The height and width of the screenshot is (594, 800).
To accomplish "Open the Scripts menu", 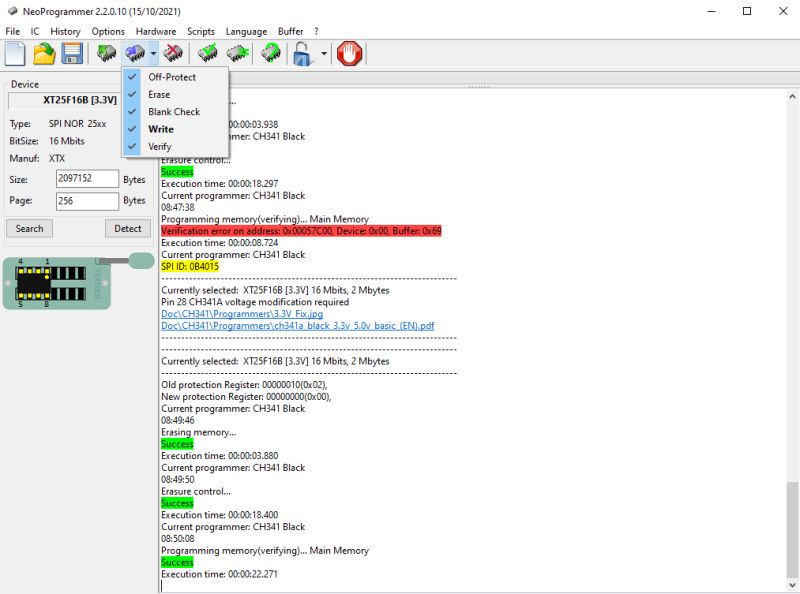I will [x=201, y=31].
